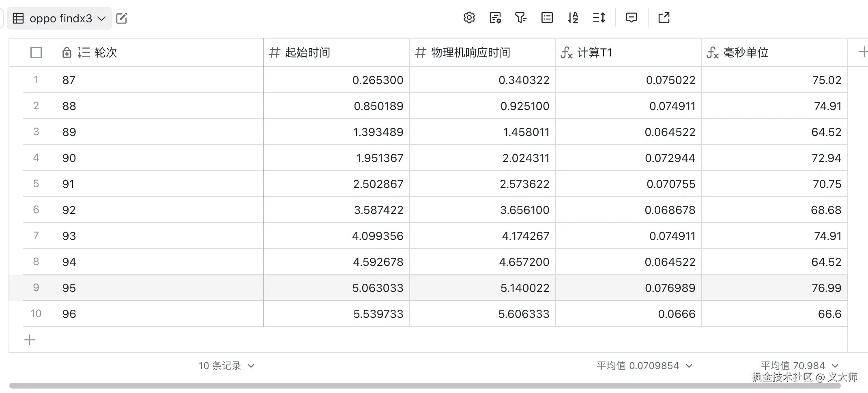Click the horizontal scrollbar at bottom
The image size is (868, 393).
click(x=425, y=385)
